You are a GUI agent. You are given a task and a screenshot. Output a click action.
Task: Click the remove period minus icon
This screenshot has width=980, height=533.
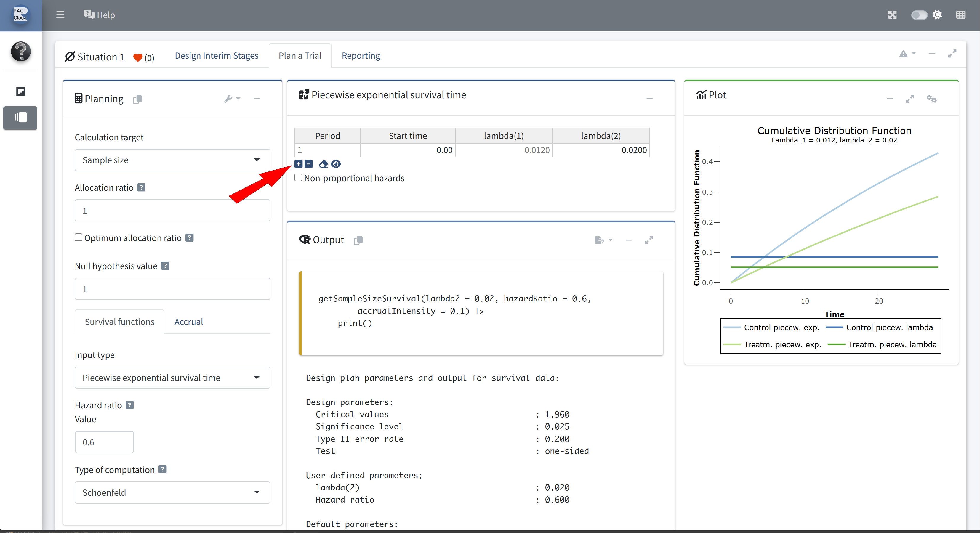(x=308, y=164)
